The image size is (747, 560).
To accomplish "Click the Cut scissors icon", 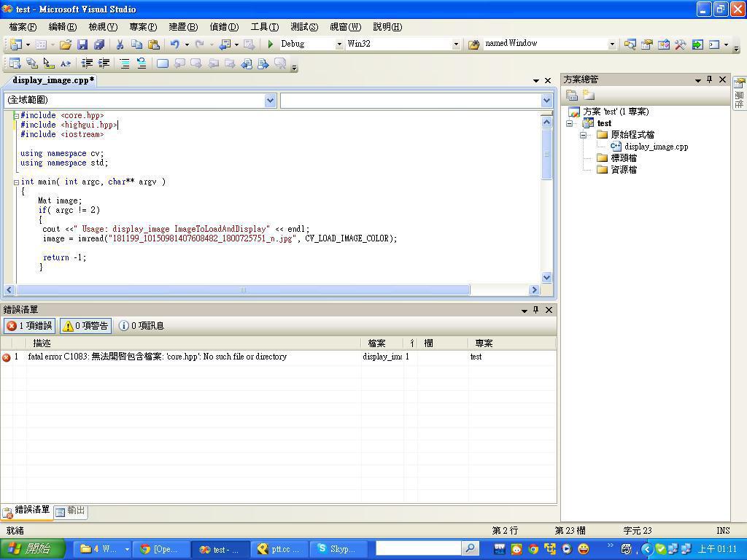I will [120, 44].
